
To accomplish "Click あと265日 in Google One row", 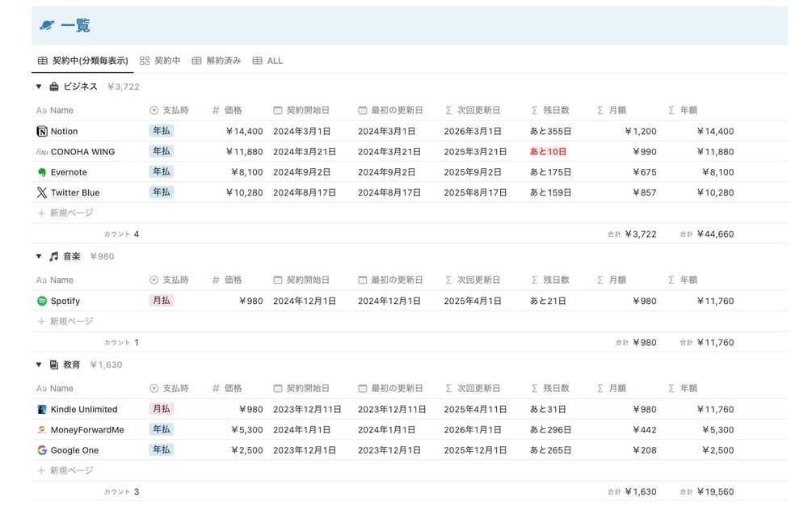I will [550, 450].
